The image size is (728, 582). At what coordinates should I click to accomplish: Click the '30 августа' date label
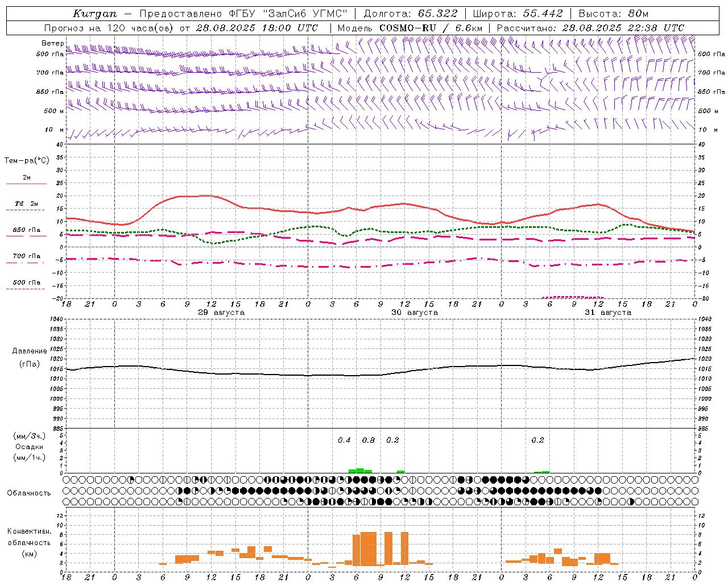point(415,313)
